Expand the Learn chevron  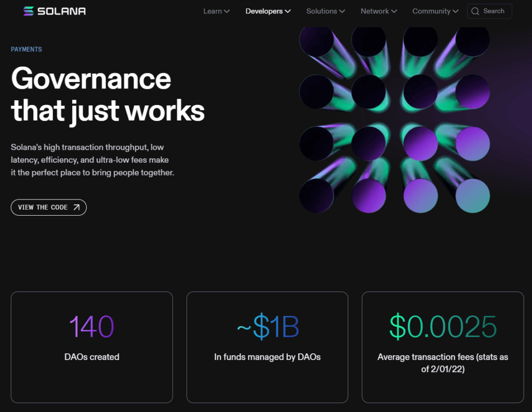(x=227, y=11)
